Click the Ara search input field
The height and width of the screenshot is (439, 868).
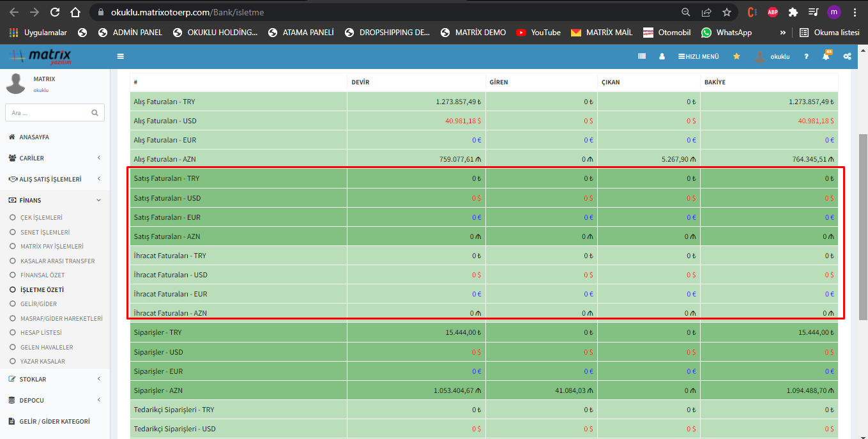(x=48, y=113)
